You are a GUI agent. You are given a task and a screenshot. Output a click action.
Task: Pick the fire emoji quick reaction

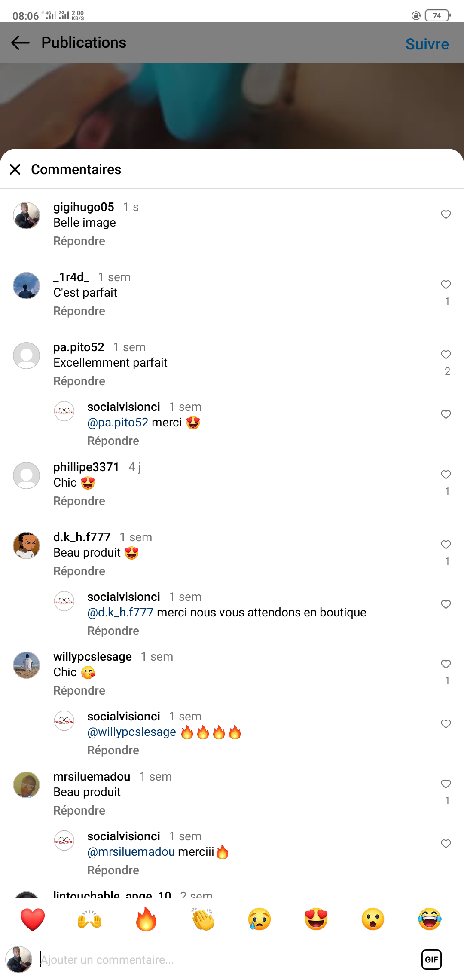tap(146, 919)
